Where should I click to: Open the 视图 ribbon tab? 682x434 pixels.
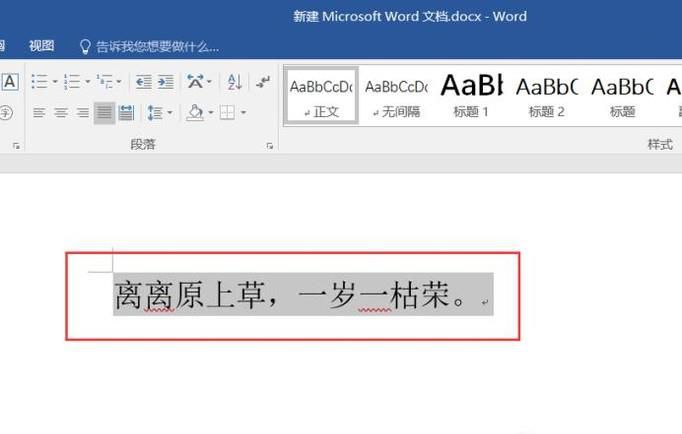42,46
